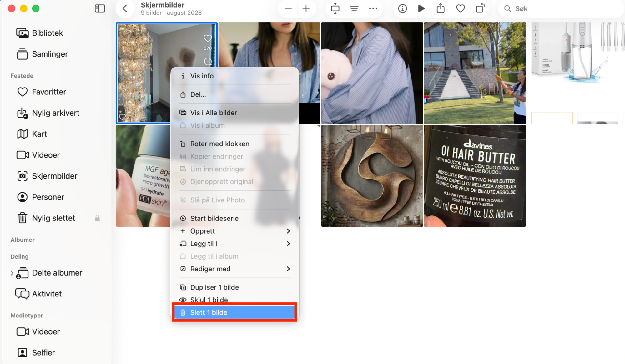Click the aspect ratio view icon

coord(335,8)
